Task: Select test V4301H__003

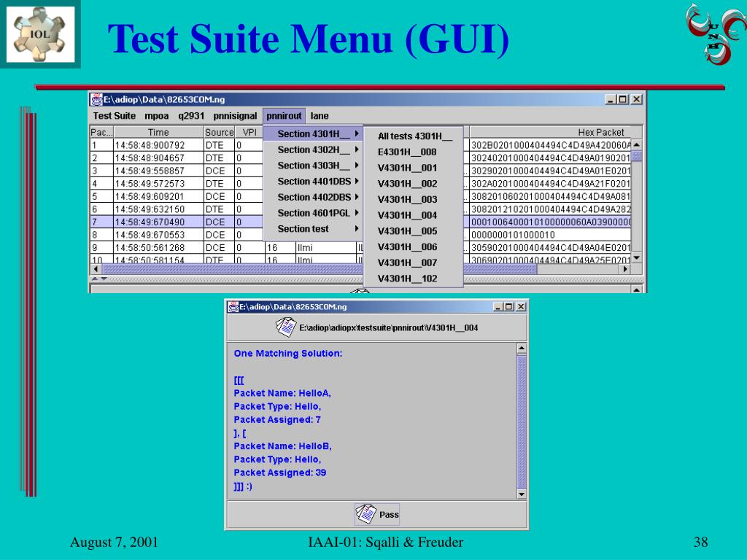Action: click(x=414, y=199)
